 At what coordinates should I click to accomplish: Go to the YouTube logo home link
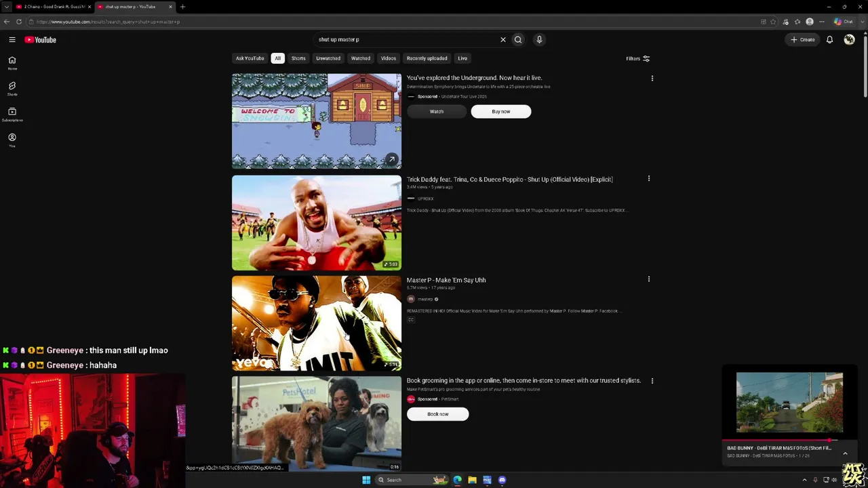tap(41, 39)
